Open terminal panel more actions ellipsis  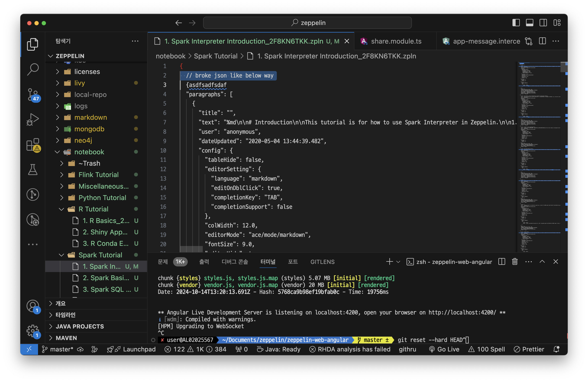528,262
